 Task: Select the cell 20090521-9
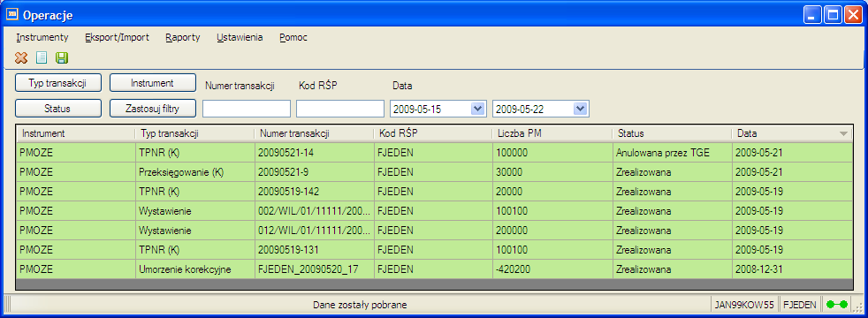[315, 172]
